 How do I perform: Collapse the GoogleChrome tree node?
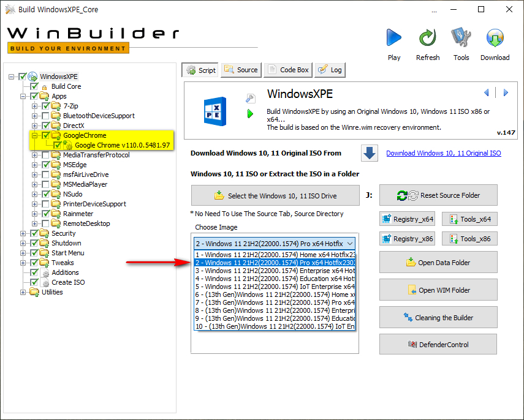click(x=34, y=135)
